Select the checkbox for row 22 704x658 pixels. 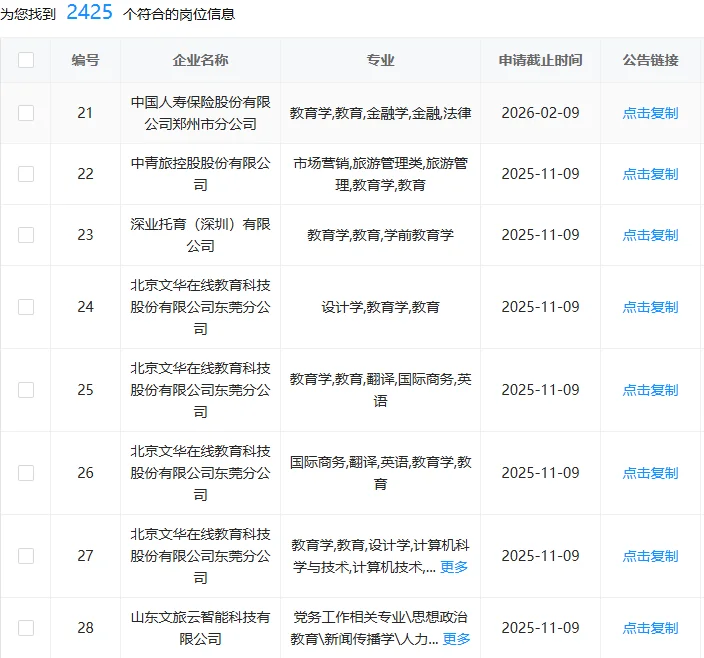[26, 174]
